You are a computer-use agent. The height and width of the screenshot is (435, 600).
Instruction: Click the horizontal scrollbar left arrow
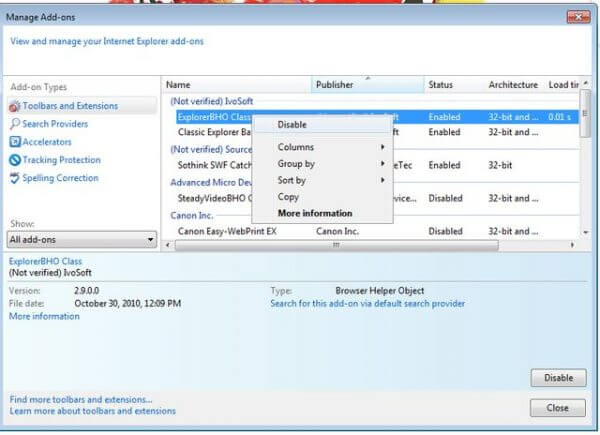click(x=168, y=245)
